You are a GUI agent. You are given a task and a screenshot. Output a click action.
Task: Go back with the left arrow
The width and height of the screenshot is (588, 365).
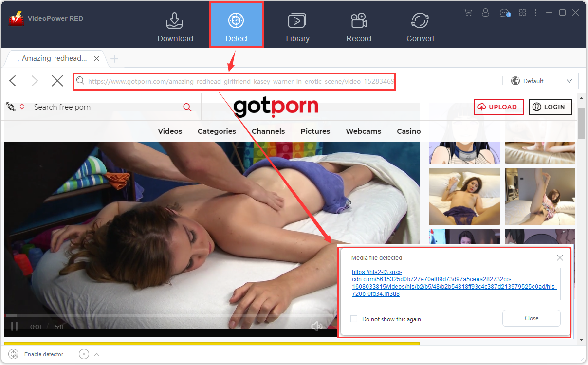coord(13,81)
